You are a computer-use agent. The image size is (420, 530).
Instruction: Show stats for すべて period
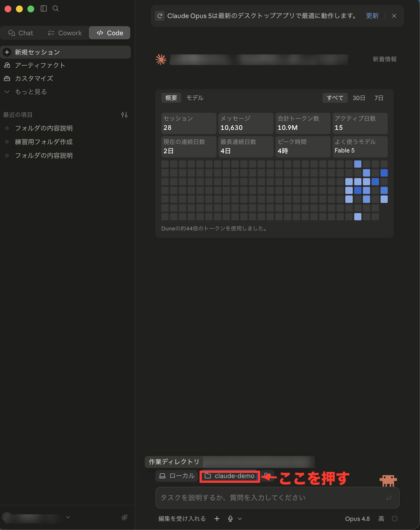(335, 98)
